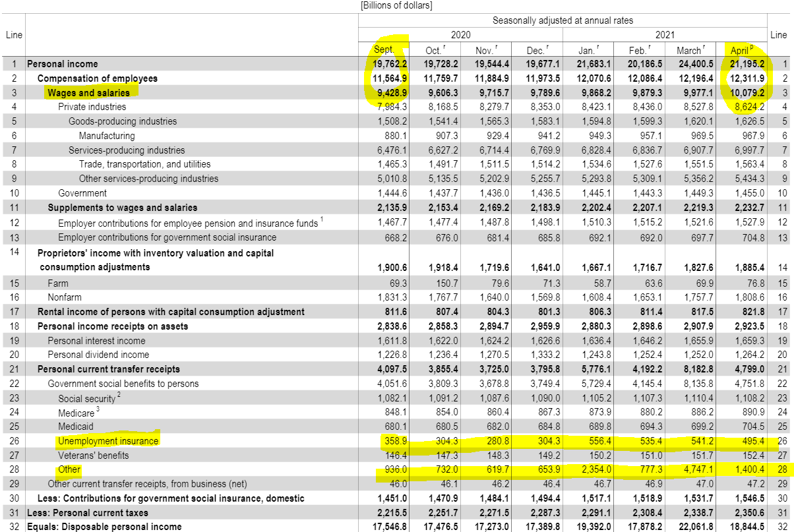This screenshot has height=532, width=794.
Task: Click 'Personal current transfer receipts' label
Action: pos(109,369)
